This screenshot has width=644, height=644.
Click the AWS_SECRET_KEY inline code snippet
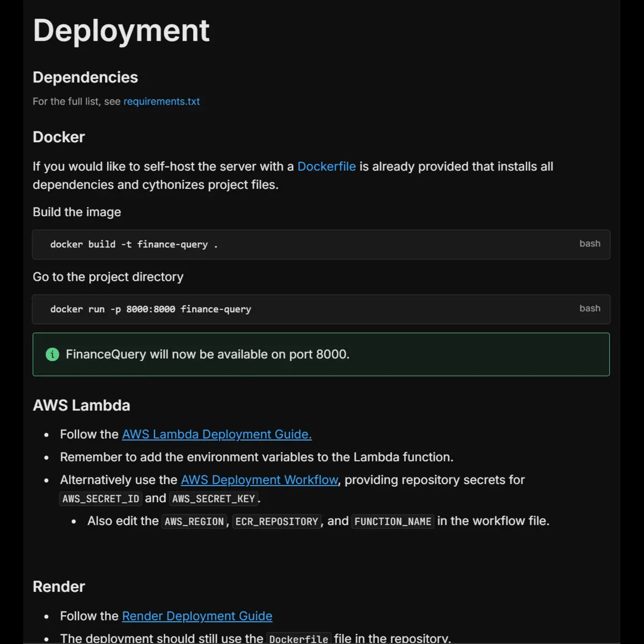click(214, 499)
